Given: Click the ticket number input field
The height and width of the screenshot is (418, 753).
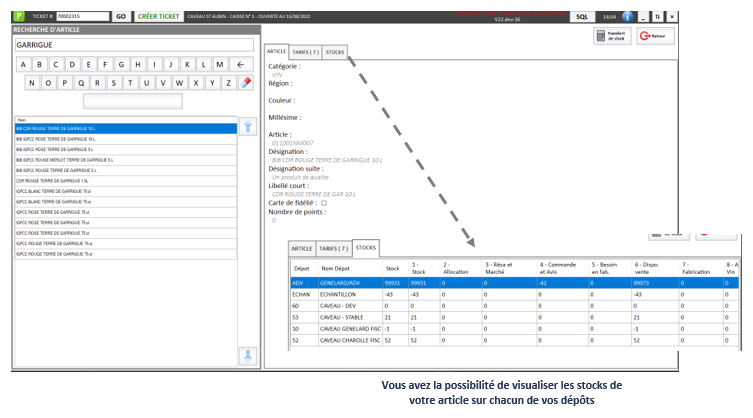Looking at the screenshot, I should pos(80,17).
